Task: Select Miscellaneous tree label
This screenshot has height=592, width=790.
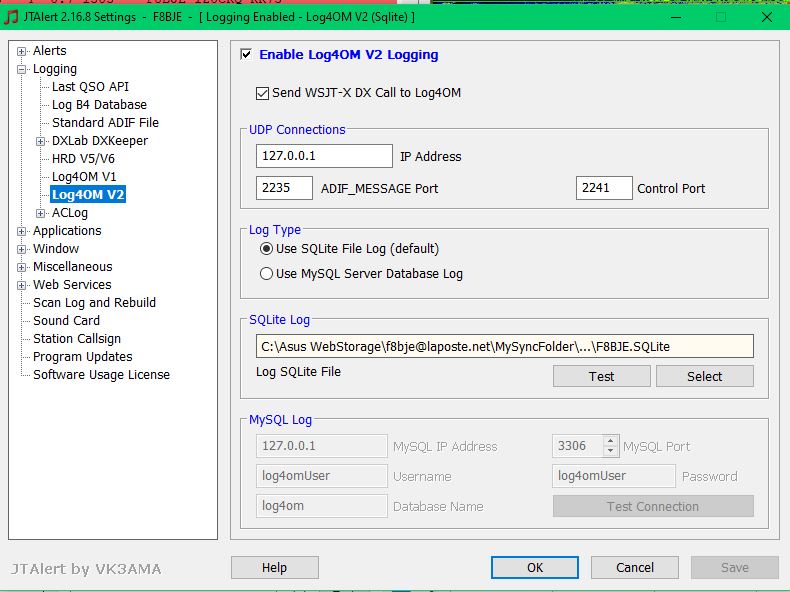Action: [73, 267]
